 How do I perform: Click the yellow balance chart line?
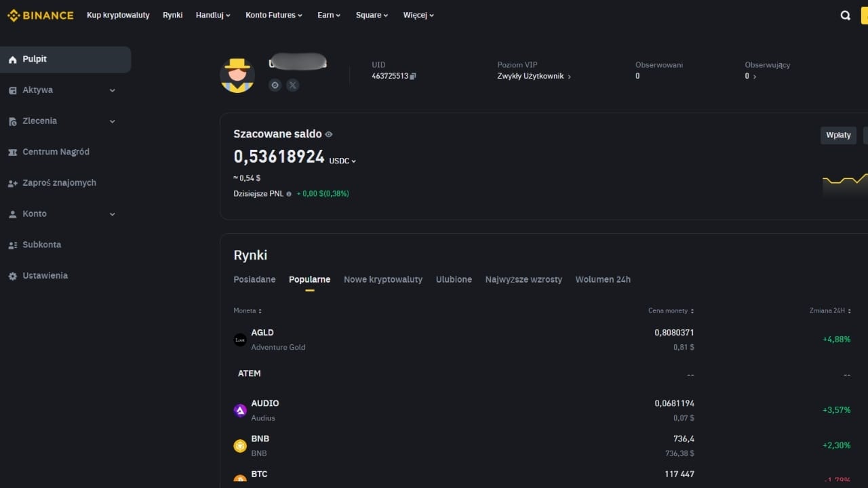(x=845, y=180)
